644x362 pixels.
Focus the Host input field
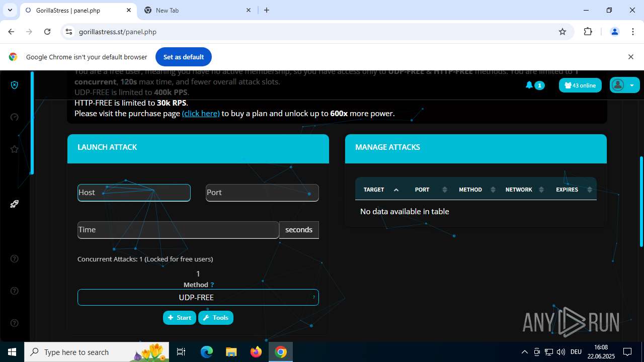click(134, 193)
